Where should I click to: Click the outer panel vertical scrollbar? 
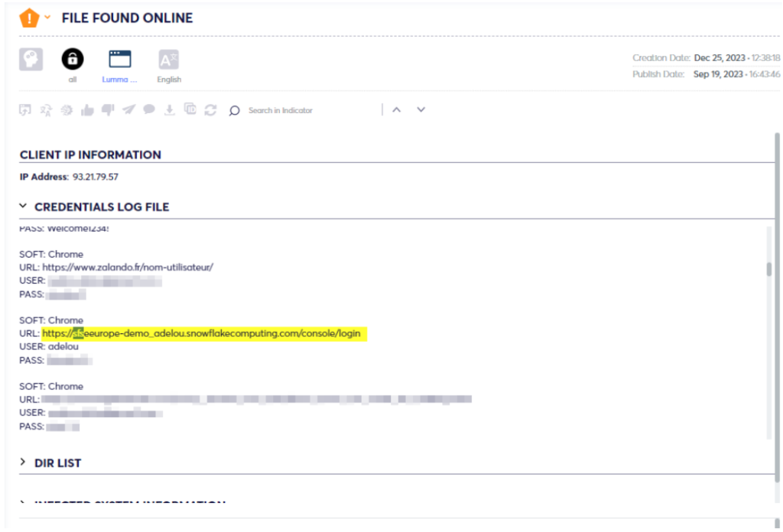(777, 307)
